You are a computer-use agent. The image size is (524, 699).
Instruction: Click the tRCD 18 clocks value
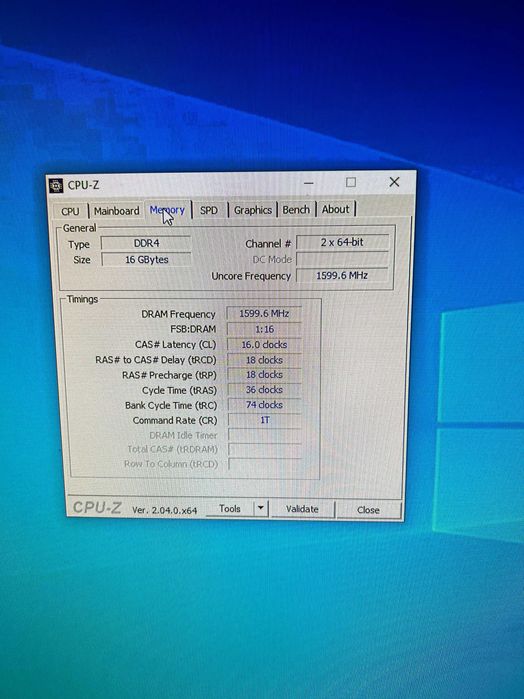pyautogui.click(x=264, y=360)
